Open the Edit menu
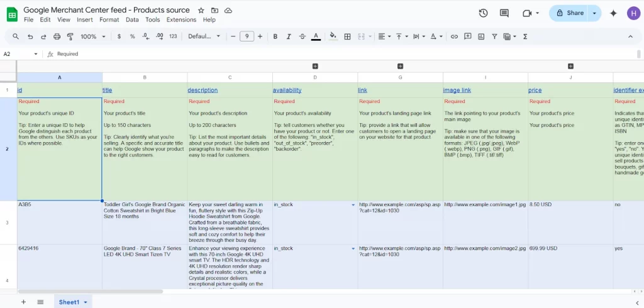The image size is (644, 308). pyautogui.click(x=45, y=19)
